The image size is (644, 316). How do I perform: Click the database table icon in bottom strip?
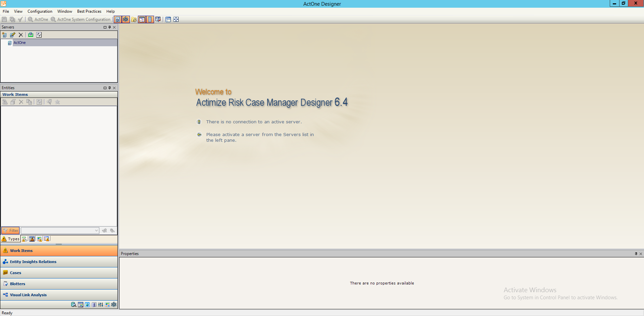coord(94,305)
